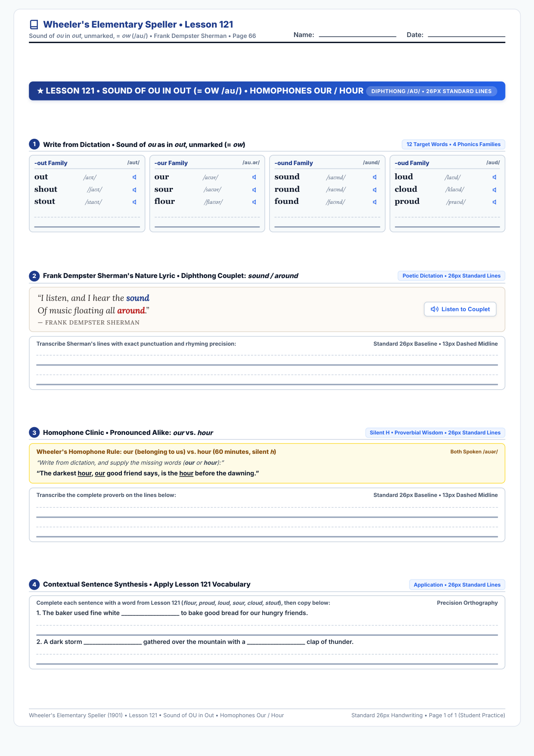Hear pronunciation of 'proud'
The width and height of the screenshot is (534, 756).
[494, 202]
